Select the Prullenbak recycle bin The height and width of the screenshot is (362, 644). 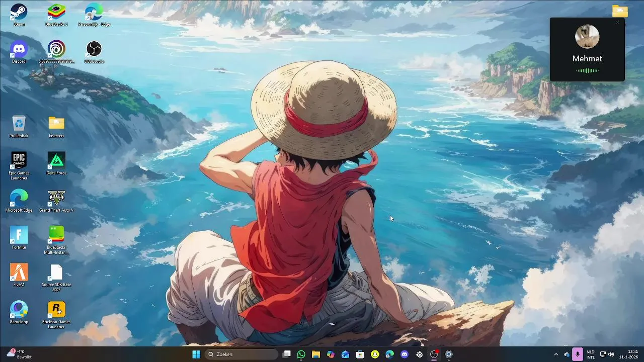pyautogui.click(x=19, y=127)
